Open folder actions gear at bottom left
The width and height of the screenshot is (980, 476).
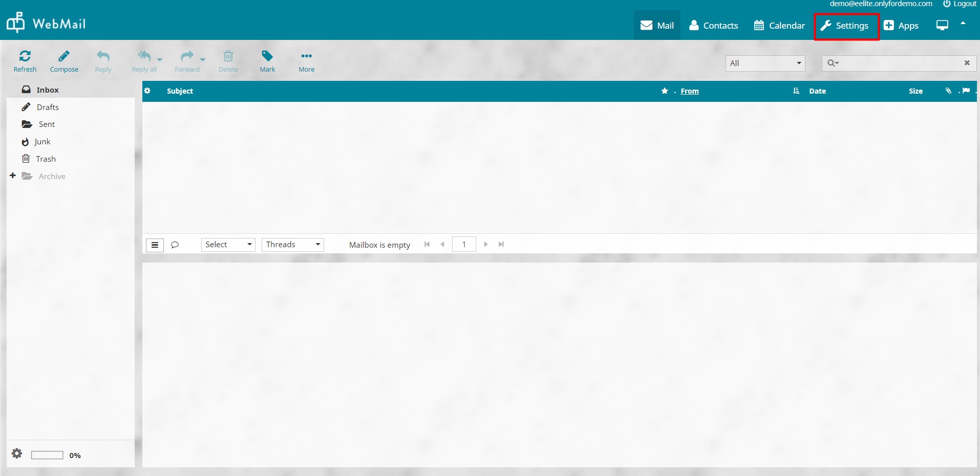pos(17,453)
